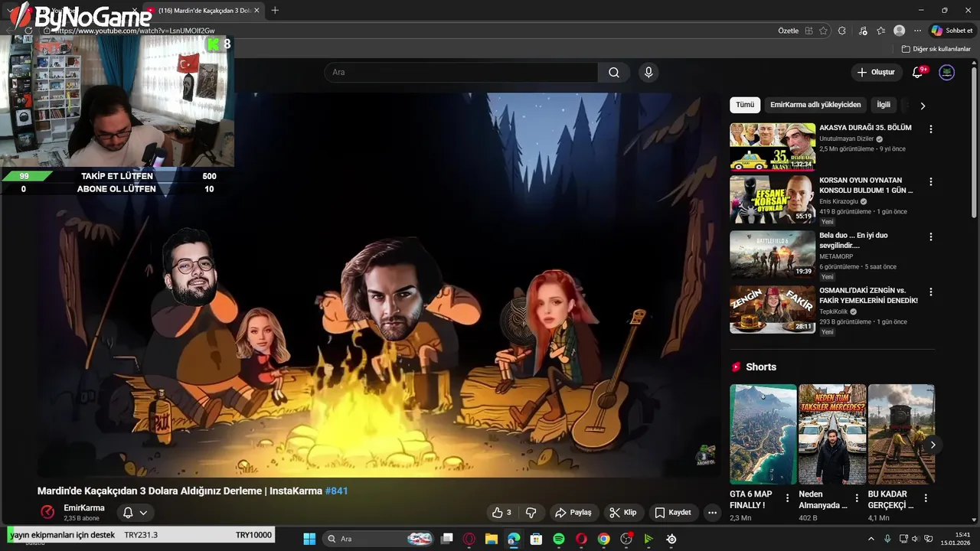Open the #841 hashtag link
Image resolution: width=980 pixels, height=551 pixels.
(336, 491)
